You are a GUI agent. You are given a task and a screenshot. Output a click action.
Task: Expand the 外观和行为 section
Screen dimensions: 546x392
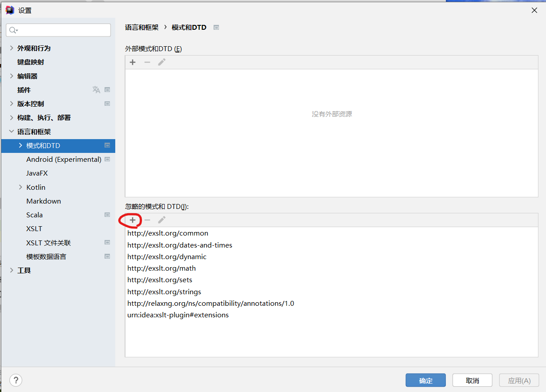pos(10,48)
